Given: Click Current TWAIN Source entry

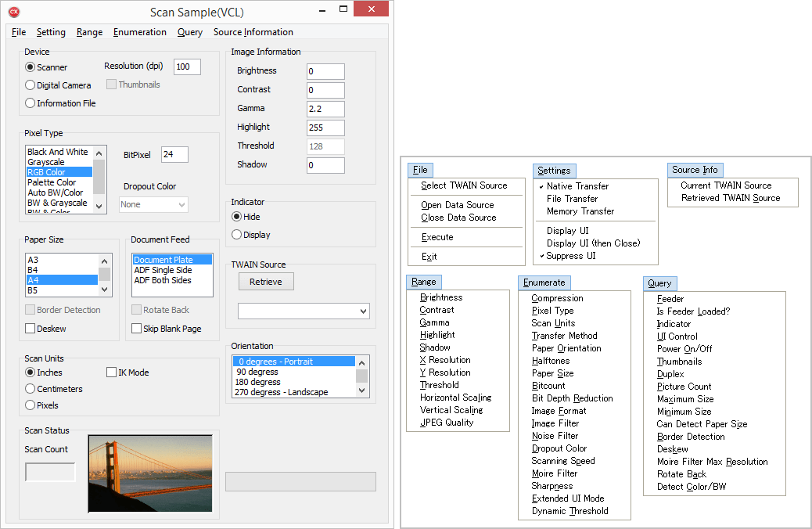Looking at the screenshot, I should (x=726, y=185).
